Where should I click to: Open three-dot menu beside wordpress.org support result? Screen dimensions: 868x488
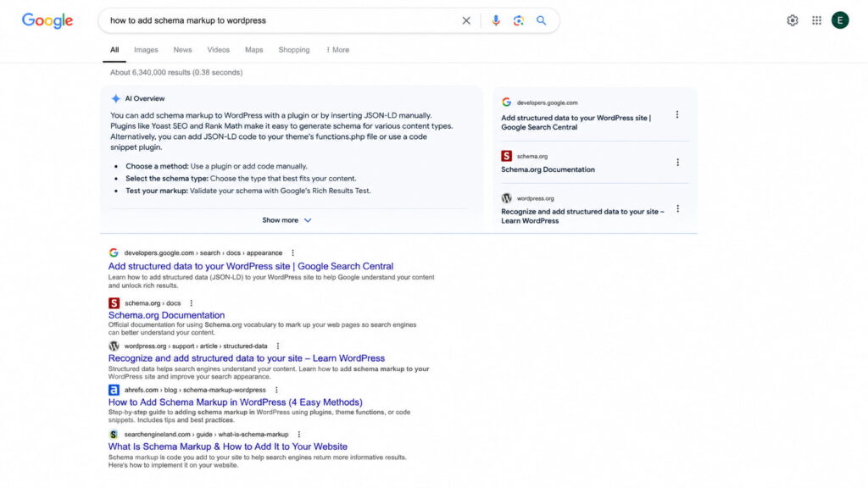pos(278,346)
